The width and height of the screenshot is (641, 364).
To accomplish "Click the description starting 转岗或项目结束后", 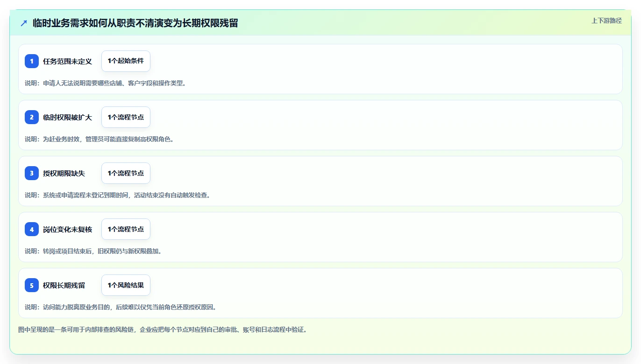I will [93, 251].
